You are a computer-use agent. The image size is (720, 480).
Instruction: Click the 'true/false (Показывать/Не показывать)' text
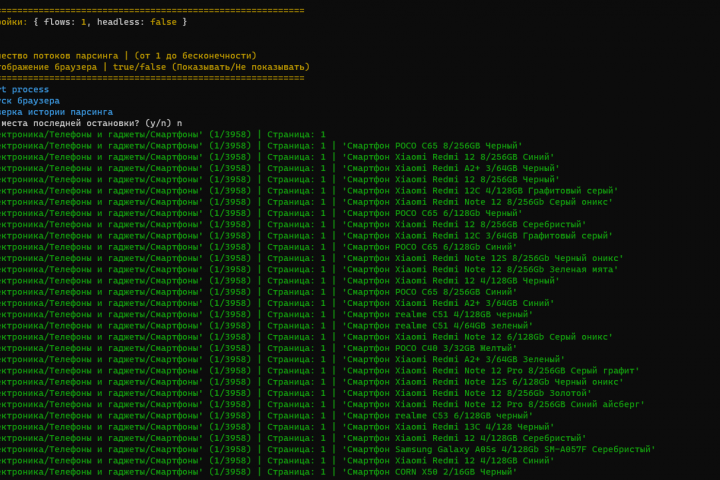[x=211, y=67]
